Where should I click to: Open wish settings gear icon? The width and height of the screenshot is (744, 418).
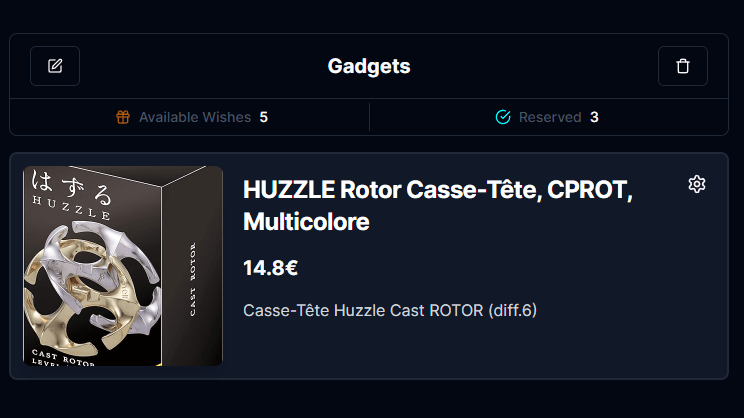point(697,184)
